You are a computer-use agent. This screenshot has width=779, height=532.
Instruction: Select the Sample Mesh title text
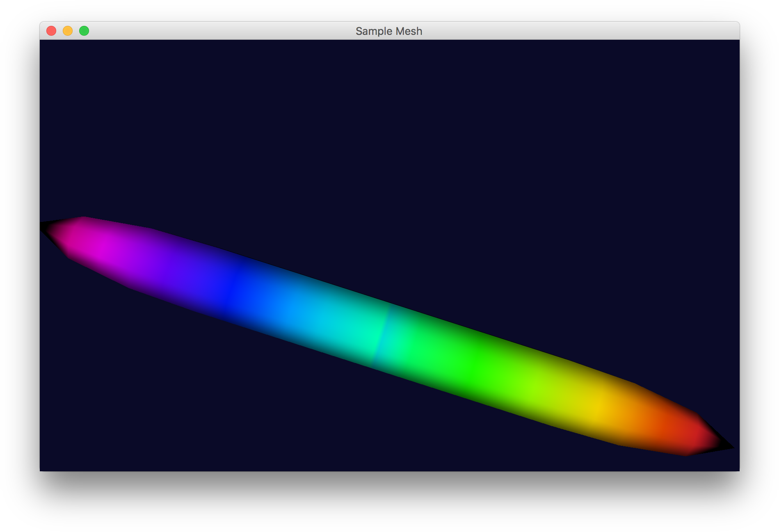[388, 31]
